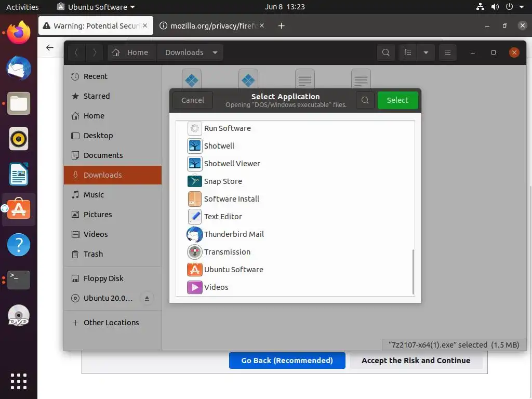Switch to mozilla.org/privacy tab
532x399 pixels.
[x=213, y=26]
